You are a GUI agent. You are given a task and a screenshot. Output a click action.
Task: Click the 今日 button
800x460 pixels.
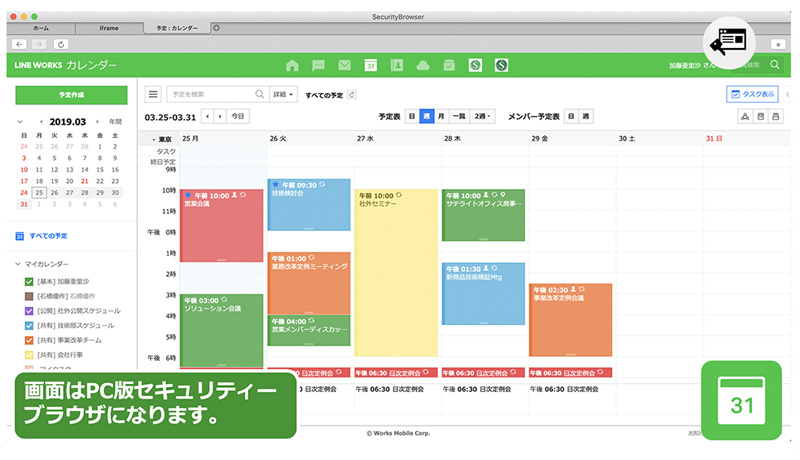238,116
